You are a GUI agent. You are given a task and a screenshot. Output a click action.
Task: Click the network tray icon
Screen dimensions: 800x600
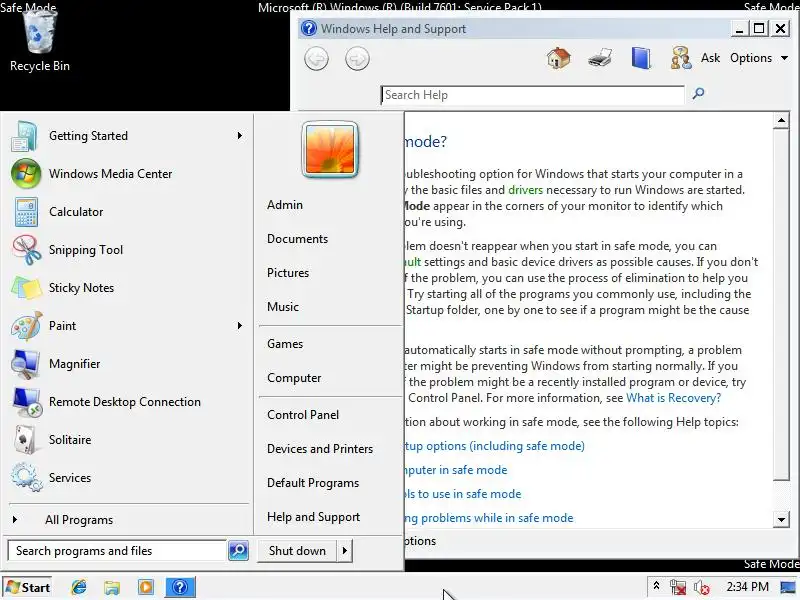click(x=678, y=587)
